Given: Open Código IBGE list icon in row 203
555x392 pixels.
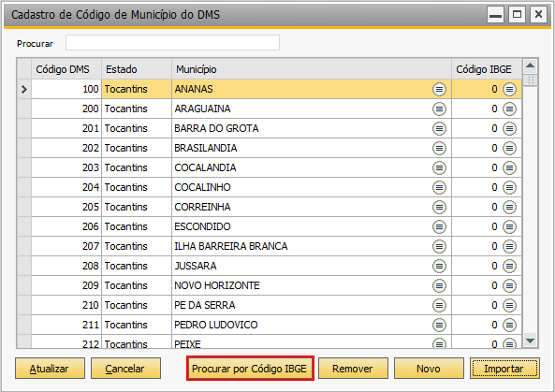Looking at the screenshot, I should pos(509,167).
